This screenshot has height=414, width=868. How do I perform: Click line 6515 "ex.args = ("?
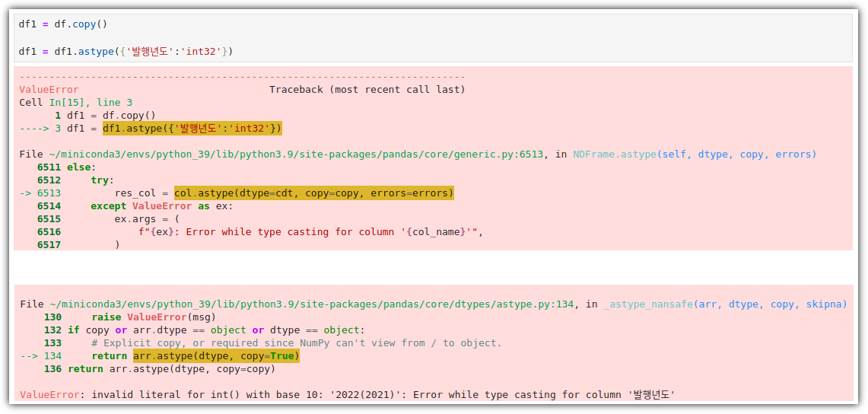[x=108, y=219]
